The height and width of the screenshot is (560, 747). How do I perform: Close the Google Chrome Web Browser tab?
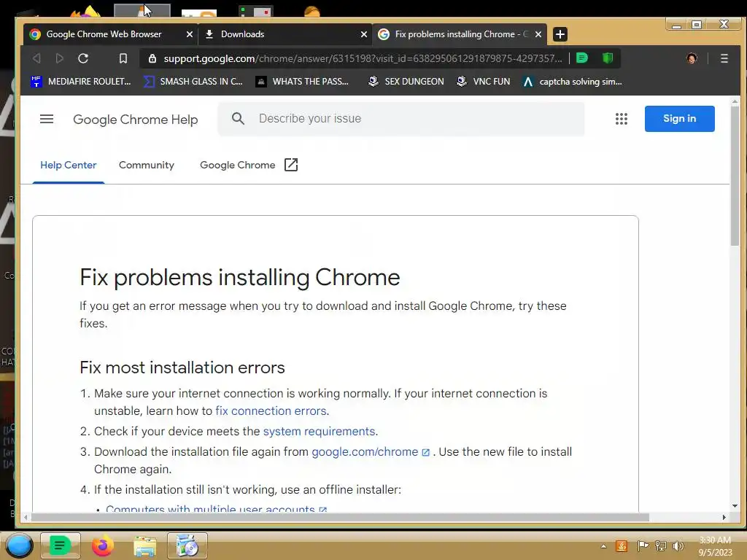tap(189, 34)
